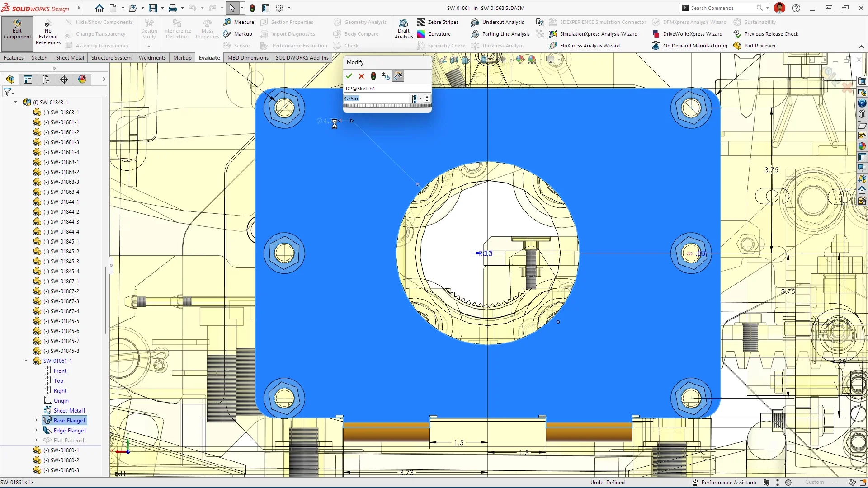
Task: Toggle the Edit Component button
Action: pos(17,30)
